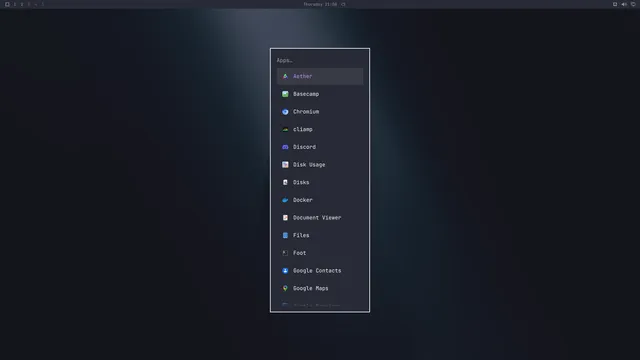Click the update icon beside the clock
640x360 pixels.
pos(343,4)
